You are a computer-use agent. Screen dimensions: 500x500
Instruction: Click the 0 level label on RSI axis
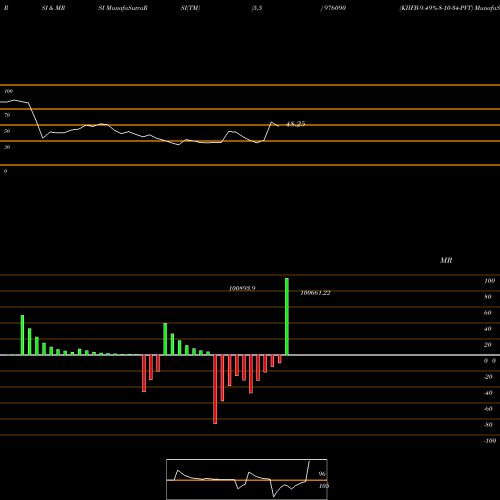click(x=5, y=171)
